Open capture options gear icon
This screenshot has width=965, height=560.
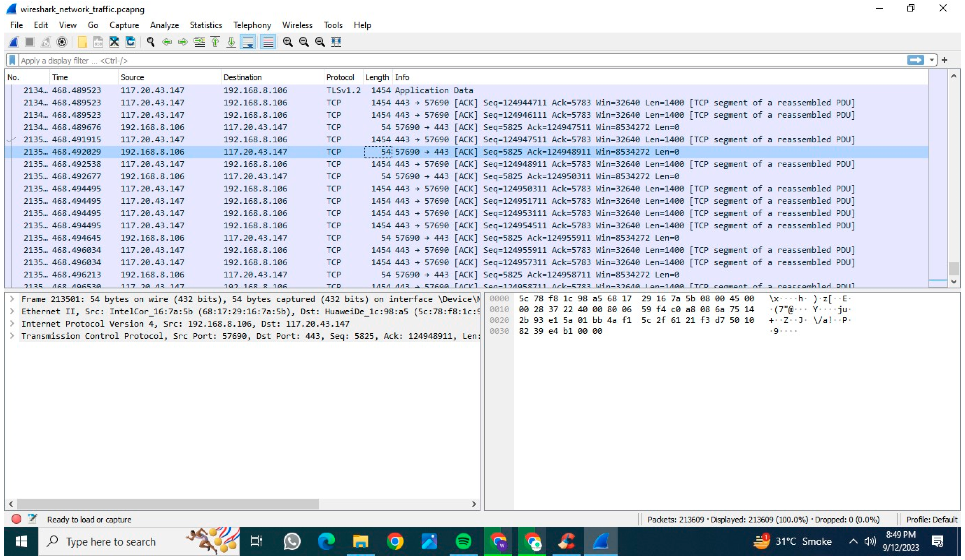click(62, 42)
